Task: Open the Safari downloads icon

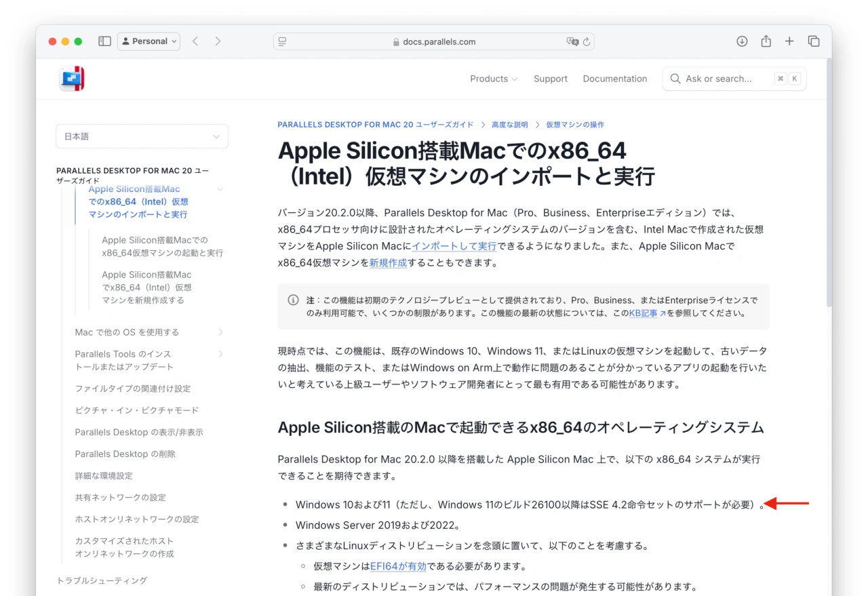Action: (x=742, y=41)
